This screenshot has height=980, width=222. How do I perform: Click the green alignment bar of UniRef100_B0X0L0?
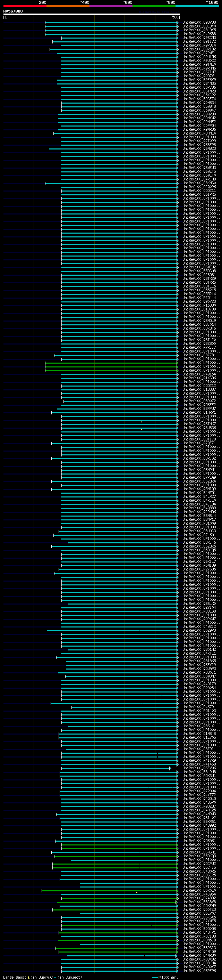110,891
